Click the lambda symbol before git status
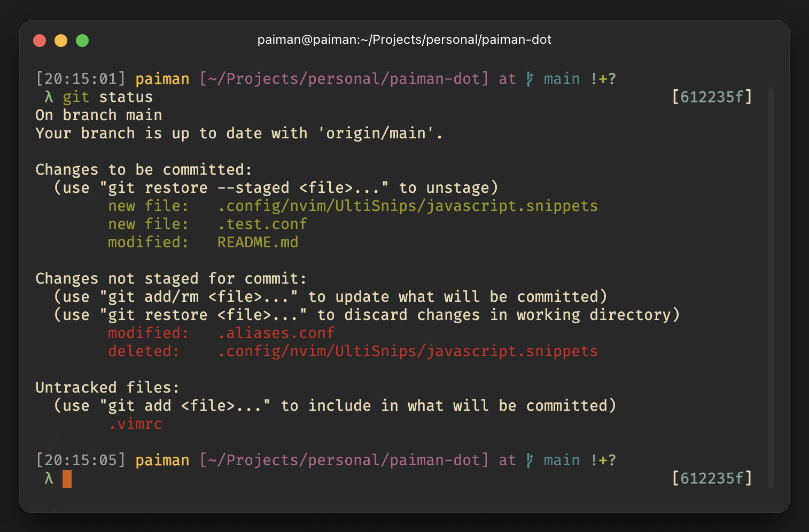The height and width of the screenshot is (532, 809). click(x=49, y=97)
